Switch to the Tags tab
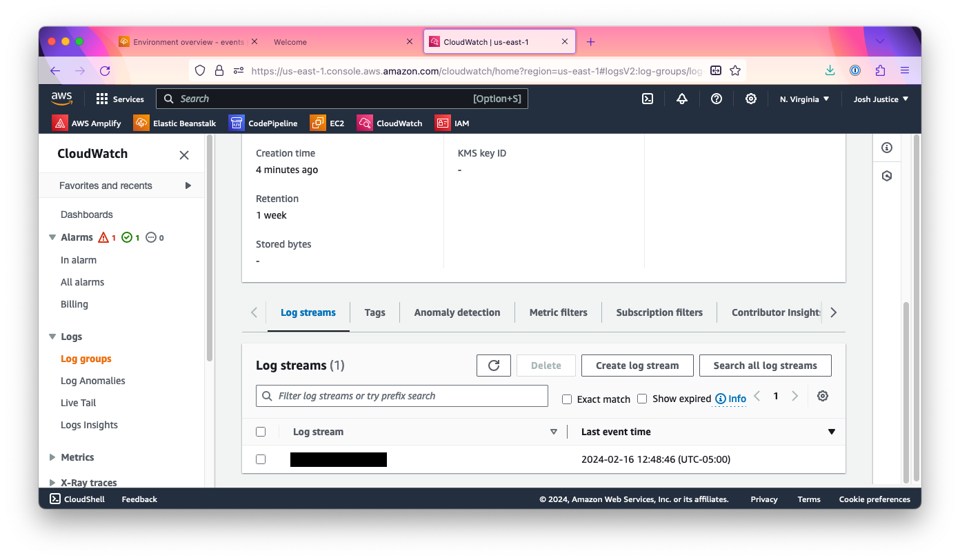The width and height of the screenshot is (960, 560). [374, 312]
